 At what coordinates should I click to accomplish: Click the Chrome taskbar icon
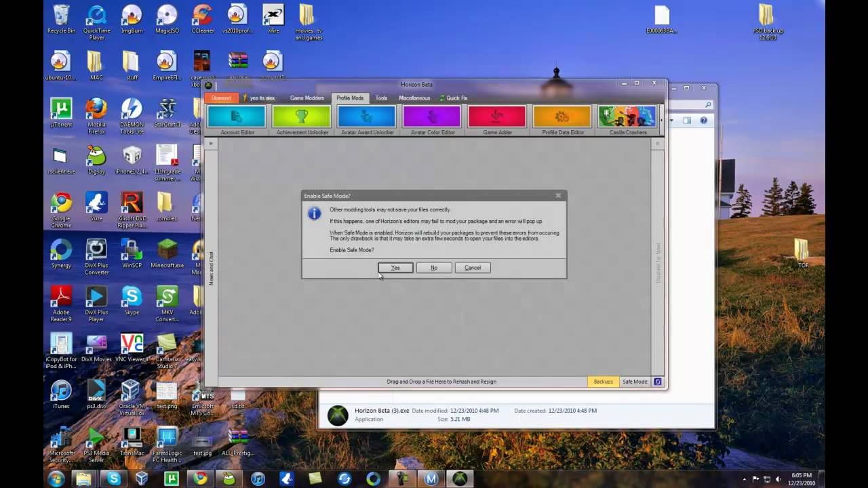pyautogui.click(x=199, y=479)
